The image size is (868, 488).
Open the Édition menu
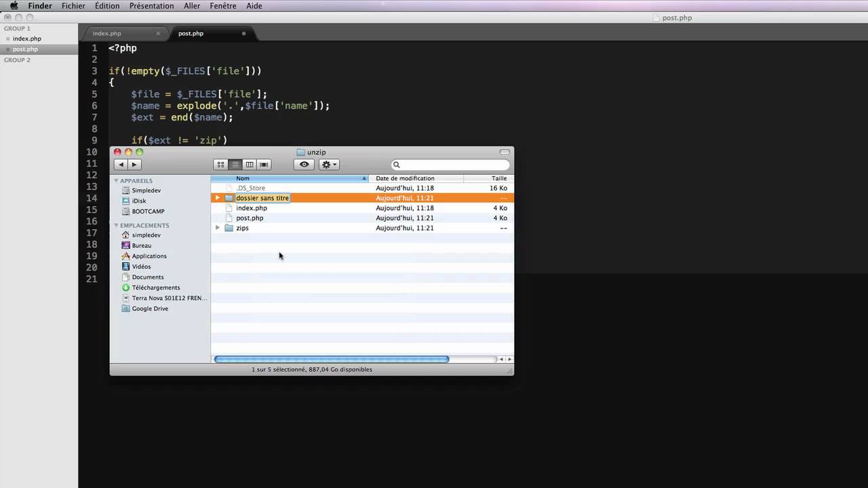pos(107,6)
